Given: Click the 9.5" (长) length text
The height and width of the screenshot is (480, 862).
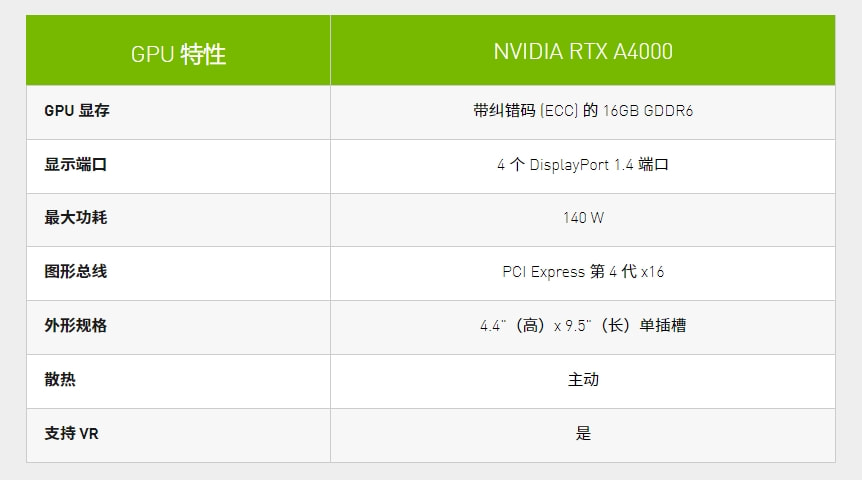Looking at the screenshot, I should [x=598, y=326].
